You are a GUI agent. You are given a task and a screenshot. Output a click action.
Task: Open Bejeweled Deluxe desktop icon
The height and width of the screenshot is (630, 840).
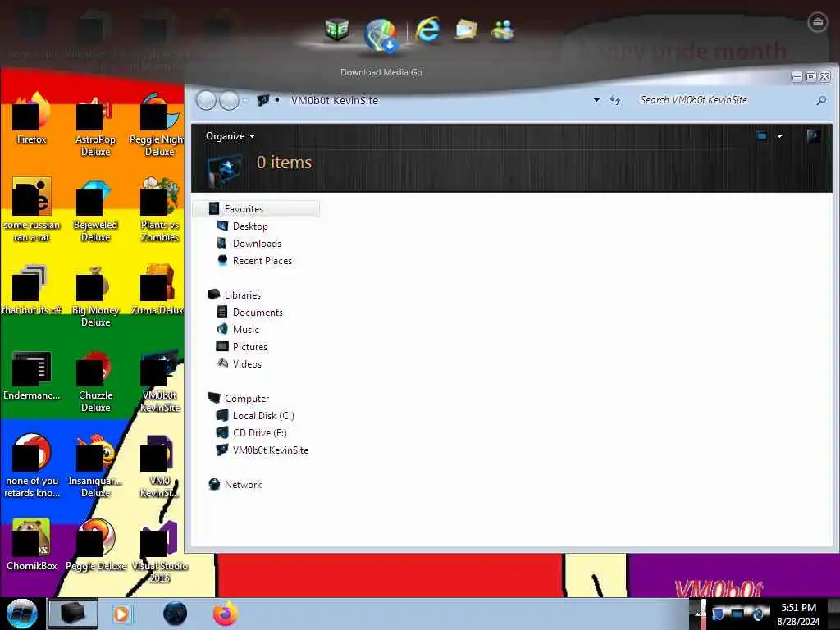(x=95, y=211)
